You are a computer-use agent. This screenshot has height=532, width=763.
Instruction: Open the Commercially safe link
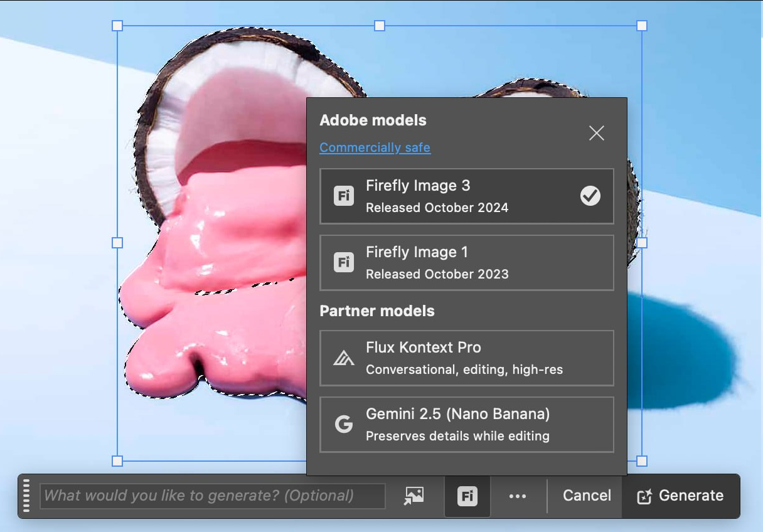375,147
